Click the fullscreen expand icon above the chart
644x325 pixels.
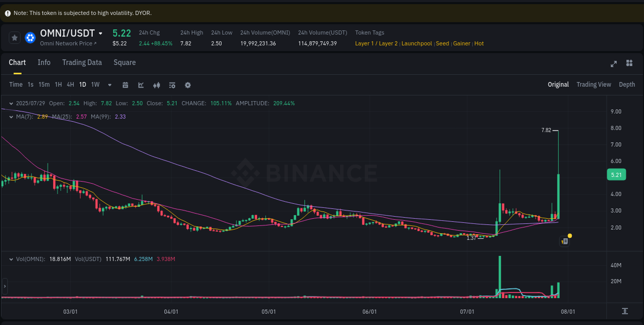pos(614,64)
